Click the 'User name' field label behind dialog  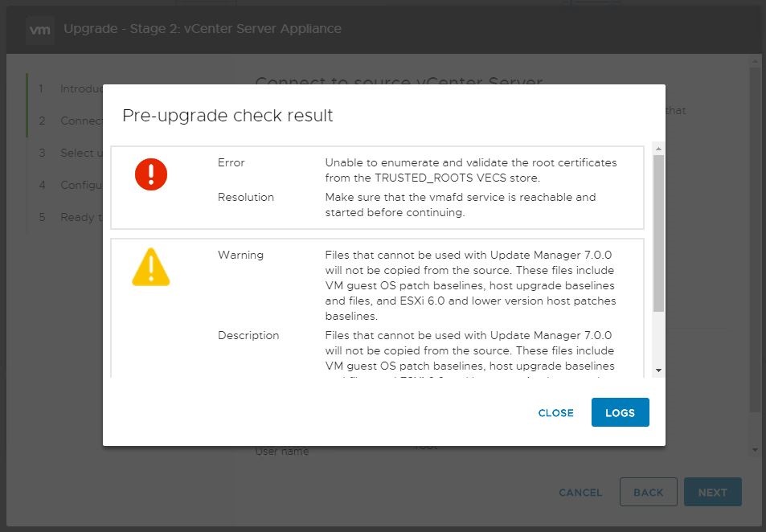[282, 452]
